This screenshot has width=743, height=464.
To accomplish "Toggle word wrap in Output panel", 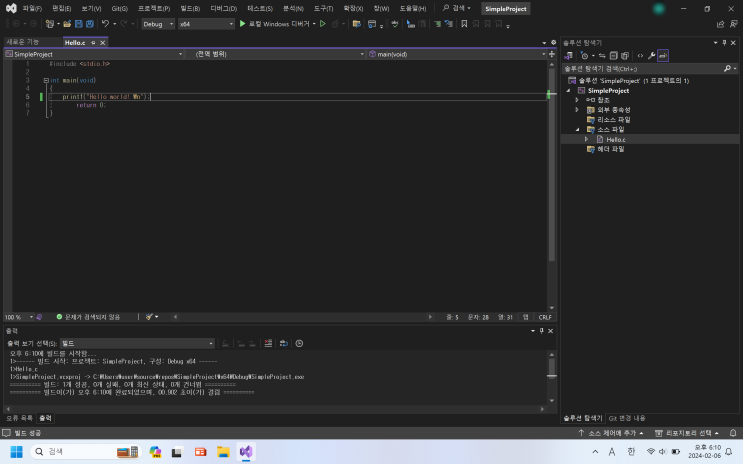I will pos(283,343).
